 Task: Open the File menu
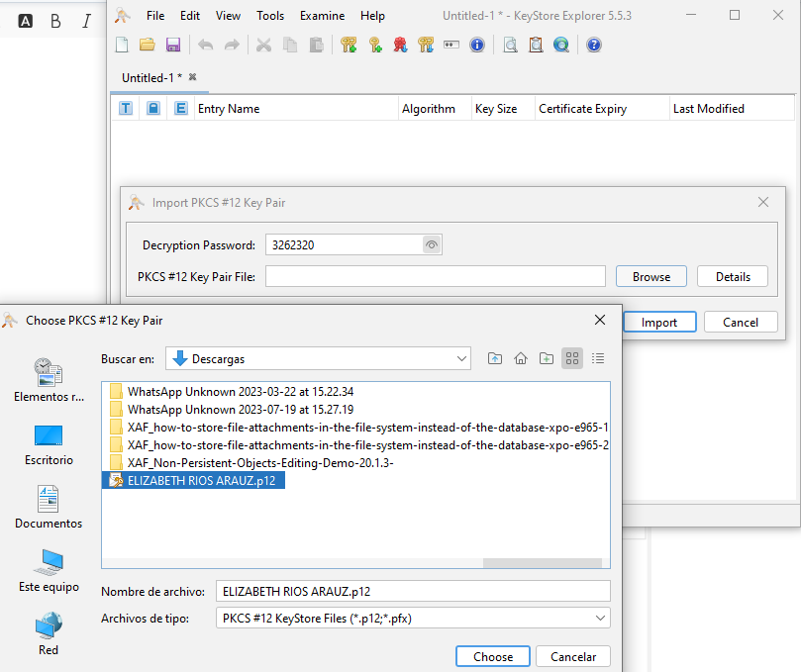point(155,16)
